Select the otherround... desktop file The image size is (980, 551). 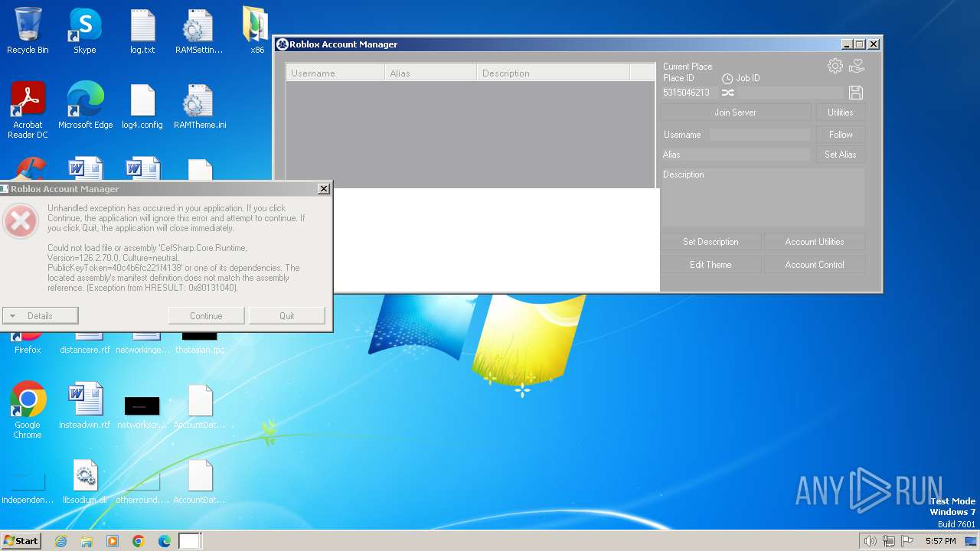click(x=142, y=488)
